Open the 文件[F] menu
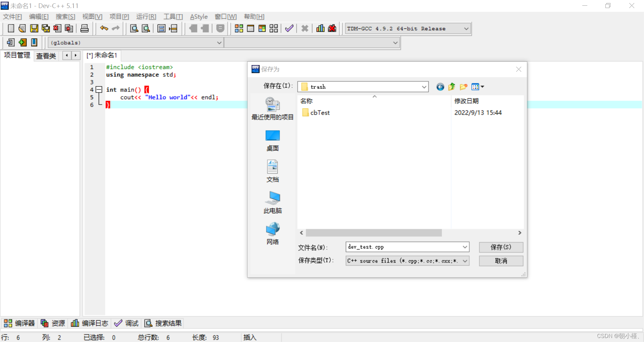 pyautogui.click(x=12, y=17)
